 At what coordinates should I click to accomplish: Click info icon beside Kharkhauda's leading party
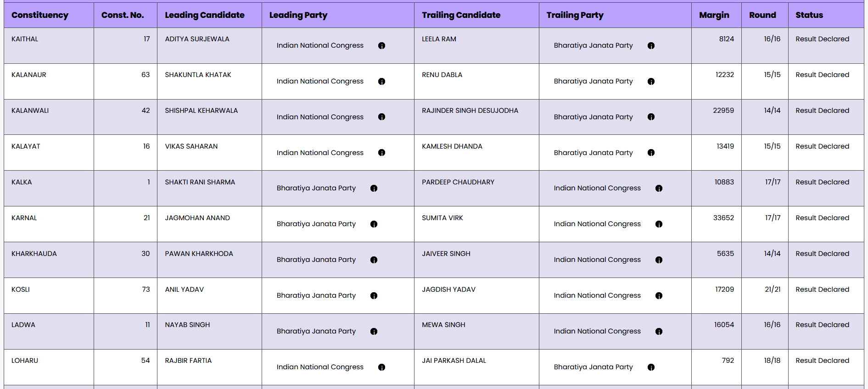click(x=374, y=260)
